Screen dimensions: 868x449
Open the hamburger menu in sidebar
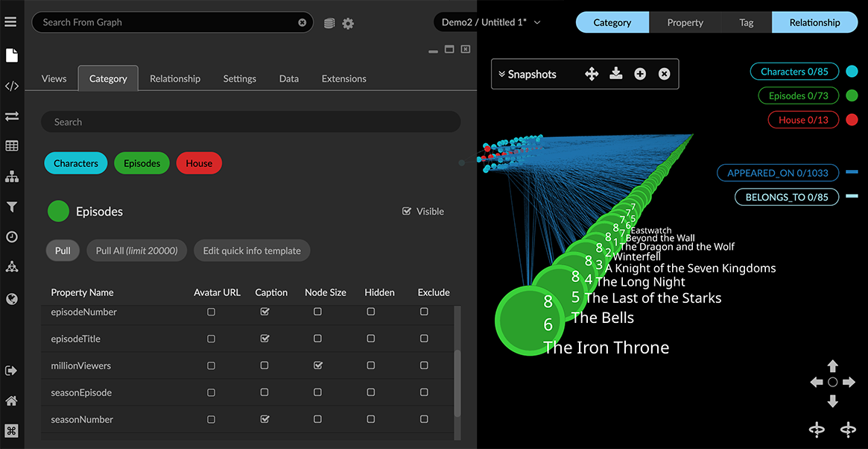click(10, 22)
